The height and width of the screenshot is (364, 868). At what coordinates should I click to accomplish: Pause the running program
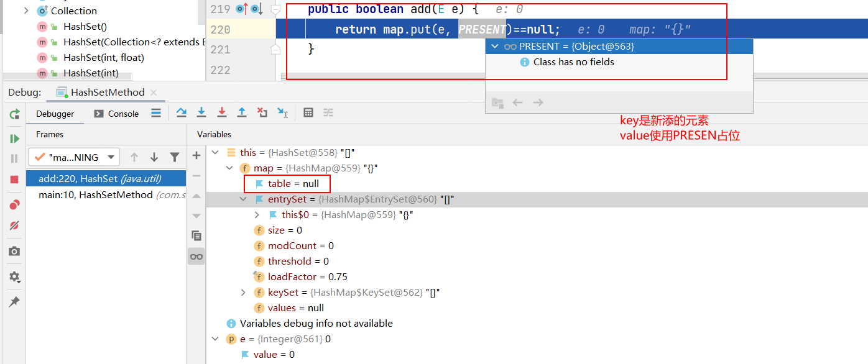click(14, 159)
